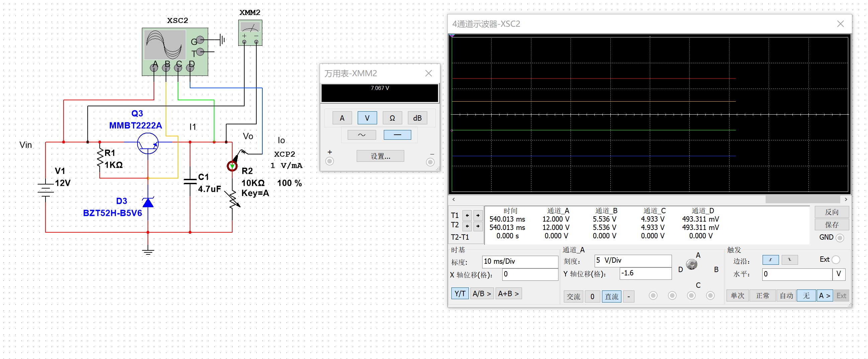The height and width of the screenshot is (359, 868).
Task: Click the 保存 save button
Action: (x=832, y=224)
